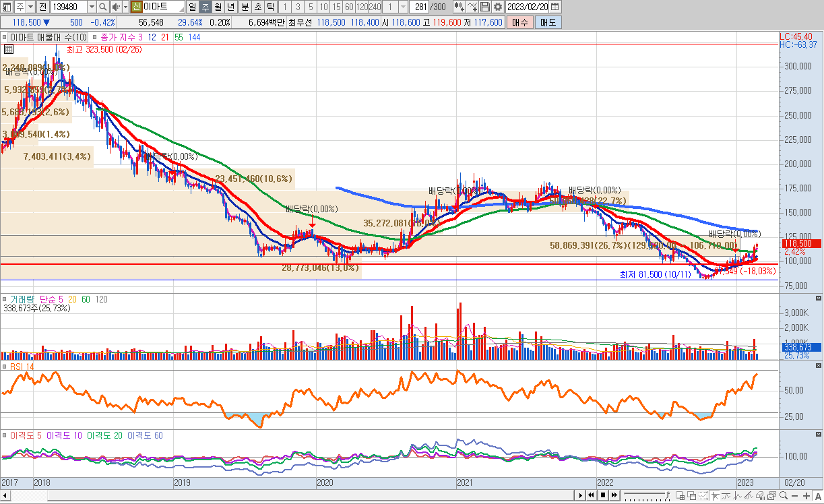824x504 pixels.
Task: Click the 매수 buy button
Action: click(x=519, y=22)
